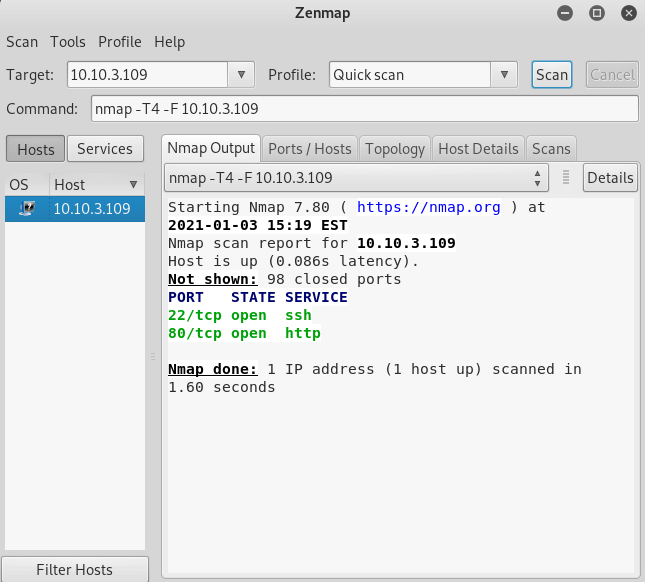Click the 80/tcp open http line
Screen dimensions: 645x582
coord(244,334)
